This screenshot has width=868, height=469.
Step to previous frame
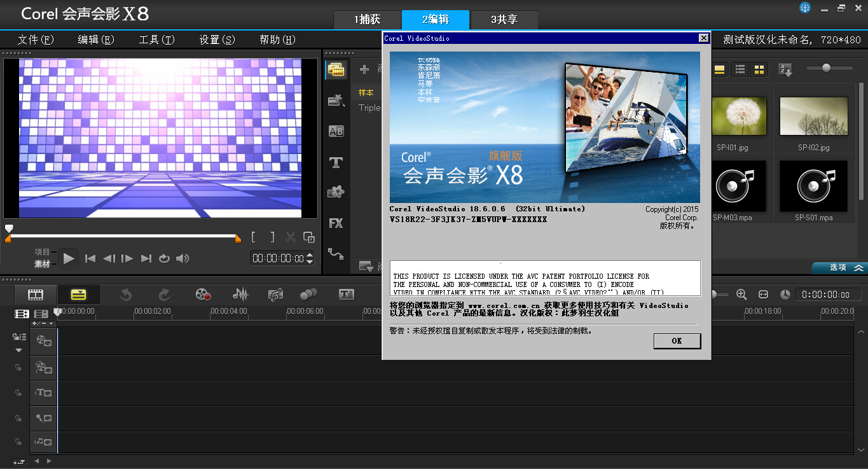(109, 258)
